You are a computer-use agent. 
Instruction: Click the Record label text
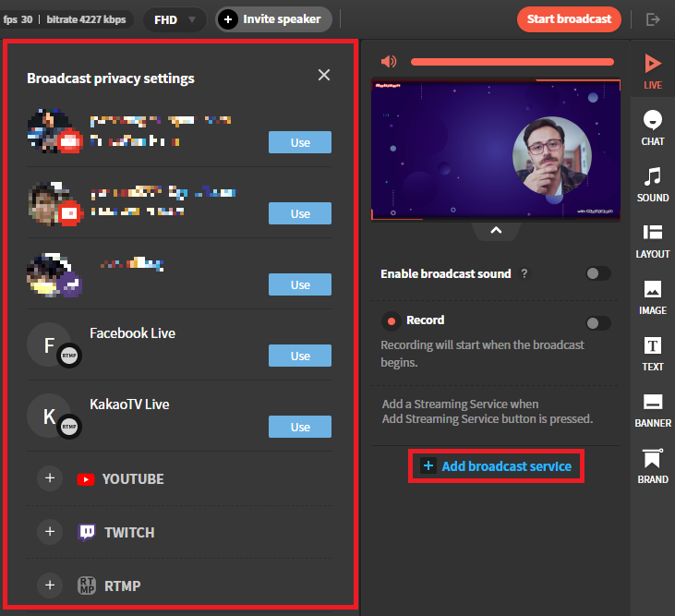click(426, 320)
